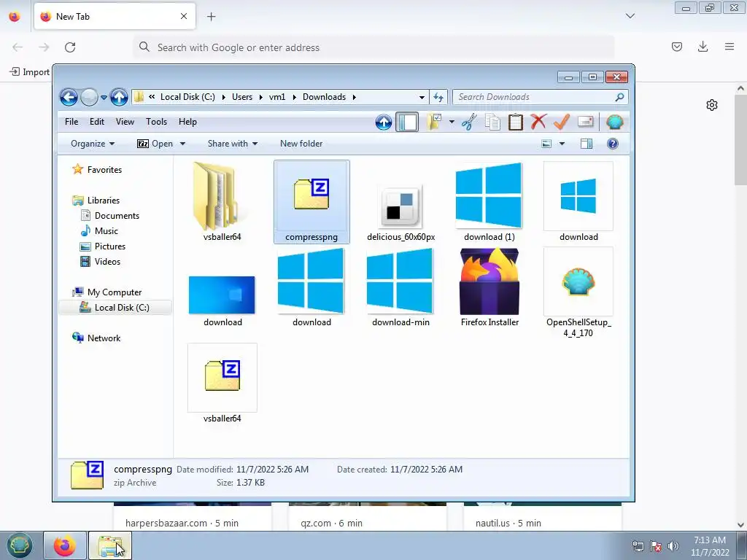The height and width of the screenshot is (560, 747).
Task: Click Local Disk (C:) in the breadcrumb
Action: point(187,97)
